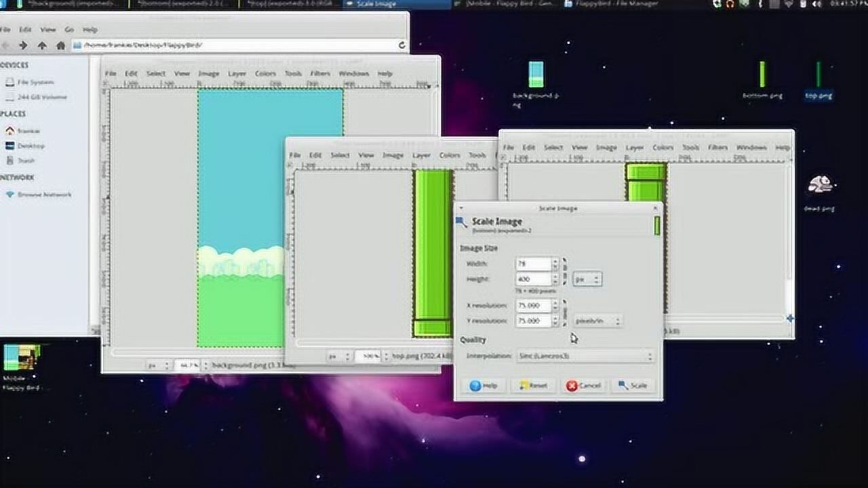Open Filters menu in background.png window
The width and height of the screenshot is (868, 488).
point(320,73)
